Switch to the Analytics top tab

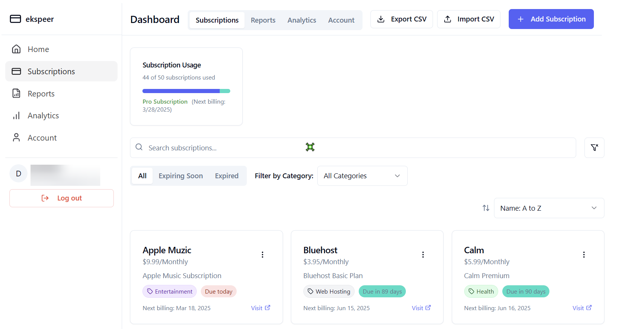[x=302, y=20]
